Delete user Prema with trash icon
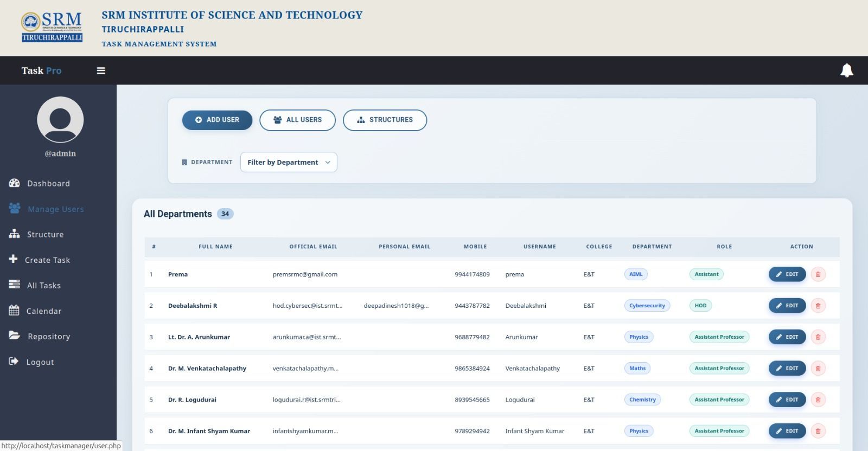Screen dimensions: 868x451 pyautogui.click(x=818, y=274)
